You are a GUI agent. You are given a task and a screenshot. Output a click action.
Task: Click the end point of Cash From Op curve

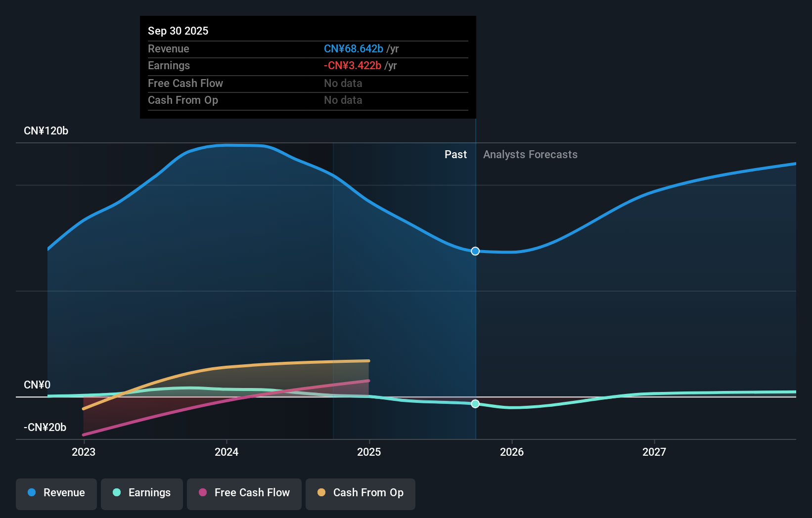coord(369,361)
